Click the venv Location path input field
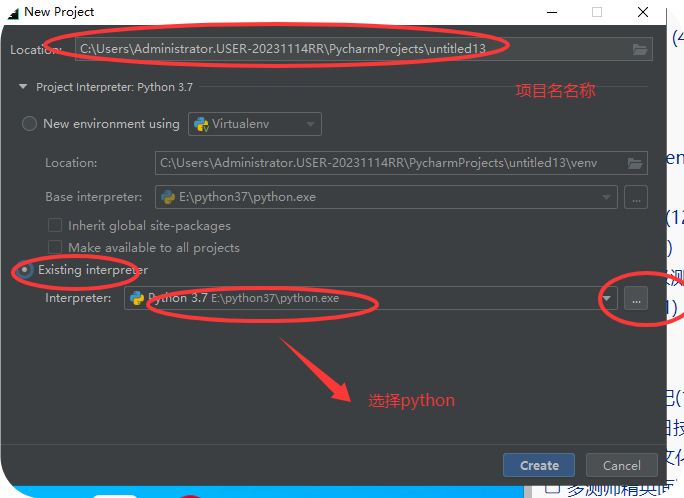This screenshot has width=684, height=498. coord(401,163)
